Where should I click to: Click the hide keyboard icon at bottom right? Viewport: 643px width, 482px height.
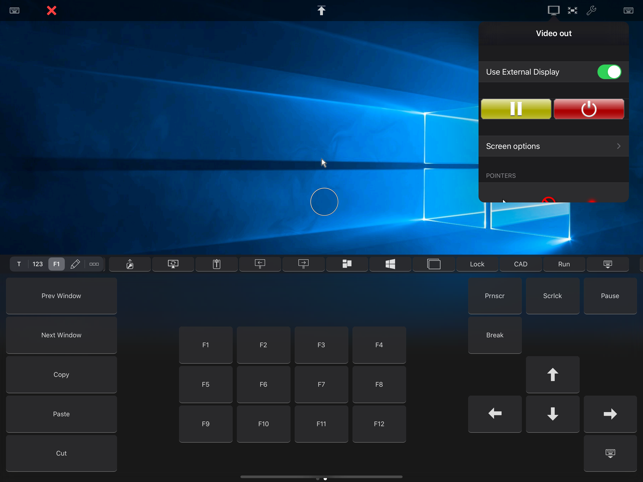pos(610,453)
